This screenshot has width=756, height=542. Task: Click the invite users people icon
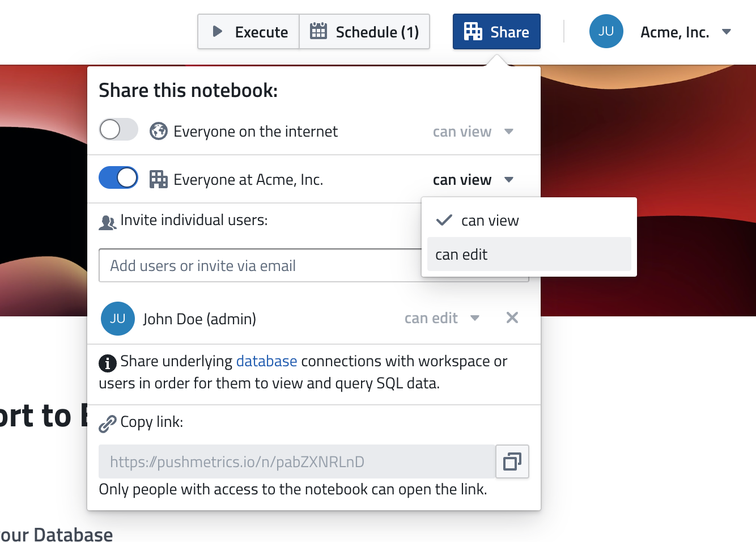pyautogui.click(x=107, y=222)
